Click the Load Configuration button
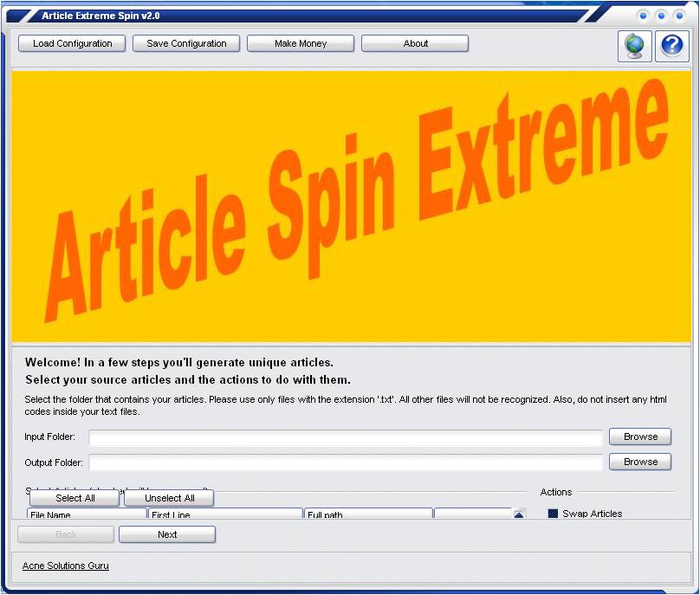The width and height of the screenshot is (700, 595). pos(72,44)
